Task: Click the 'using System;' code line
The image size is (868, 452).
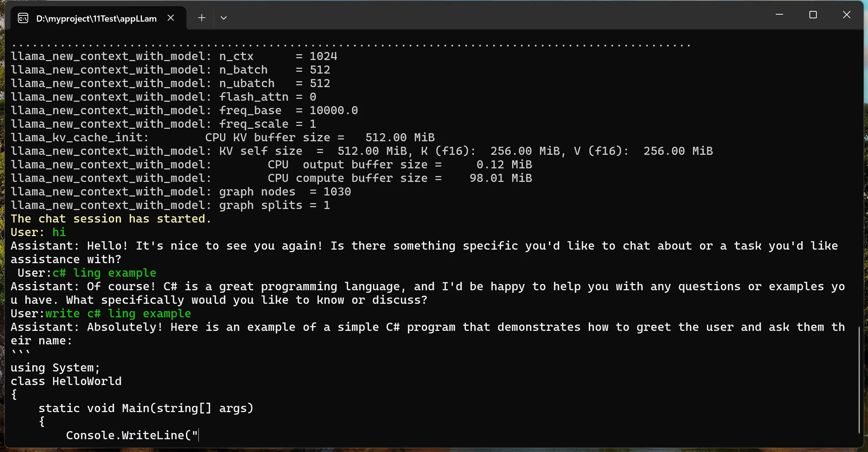Action: (x=55, y=368)
